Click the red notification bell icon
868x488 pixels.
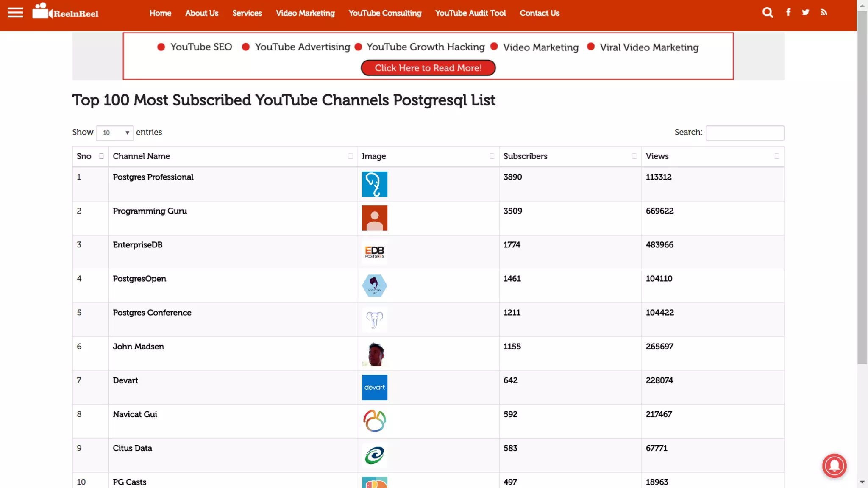pos(834,466)
